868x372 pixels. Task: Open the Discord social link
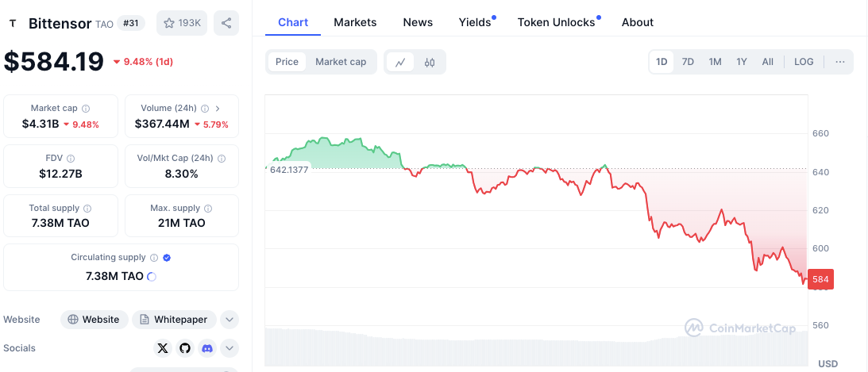click(x=207, y=347)
